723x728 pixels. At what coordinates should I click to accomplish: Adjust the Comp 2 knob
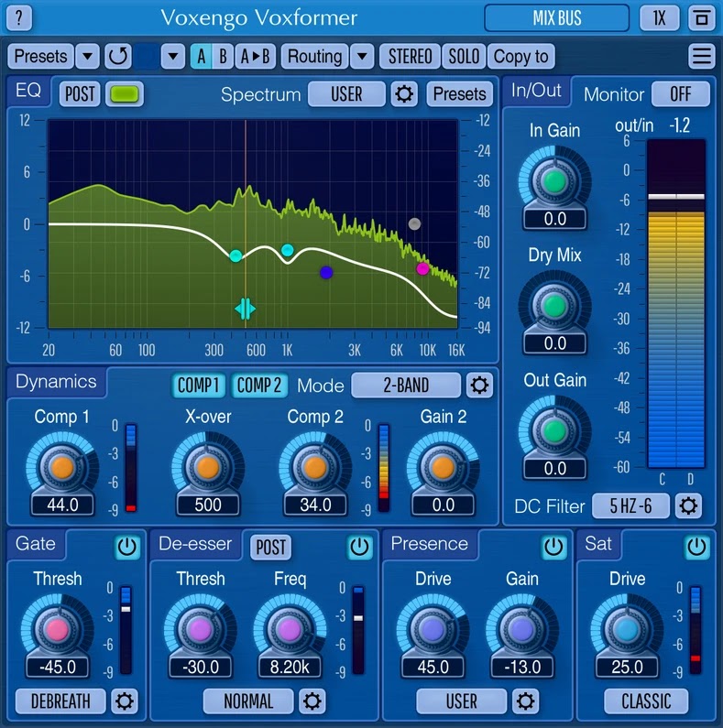point(315,467)
